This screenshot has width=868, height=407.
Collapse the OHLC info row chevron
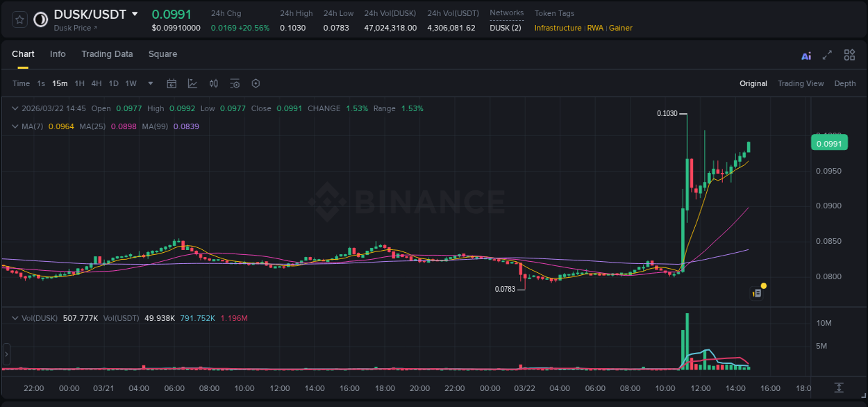point(15,108)
